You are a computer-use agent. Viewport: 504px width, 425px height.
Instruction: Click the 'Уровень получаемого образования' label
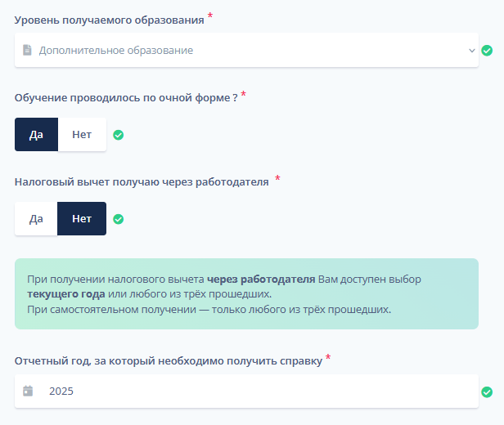109,18
